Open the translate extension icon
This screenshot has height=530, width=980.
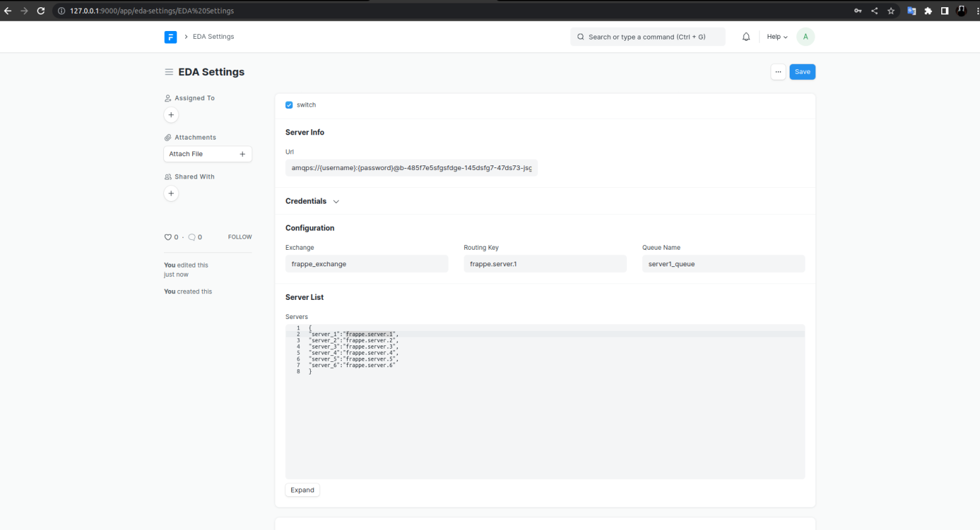point(912,11)
